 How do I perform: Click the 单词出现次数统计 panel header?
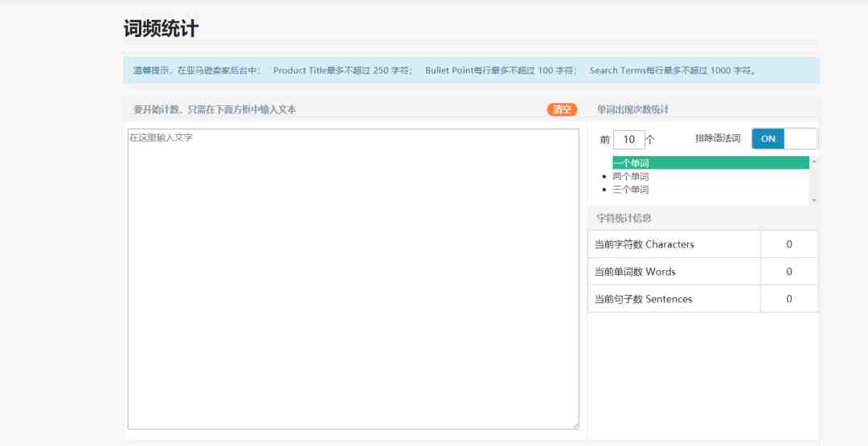point(633,109)
